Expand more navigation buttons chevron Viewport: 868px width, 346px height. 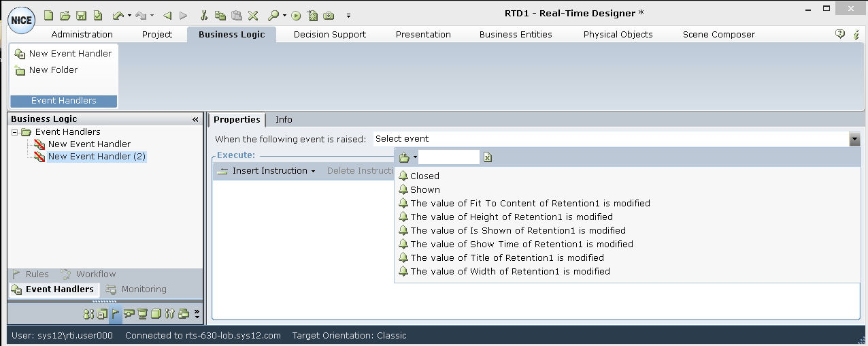tap(197, 314)
